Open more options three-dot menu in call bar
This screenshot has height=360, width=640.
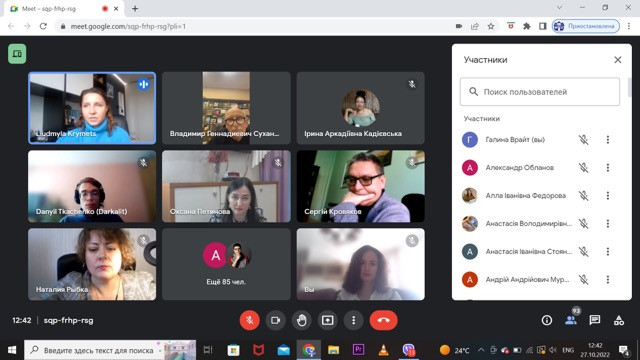(x=353, y=320)
